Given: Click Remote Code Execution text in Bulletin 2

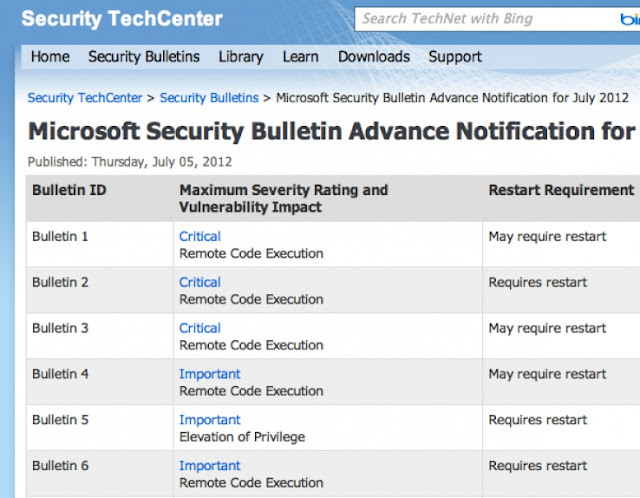Looking at the screenshot, I should pos(251,299).
